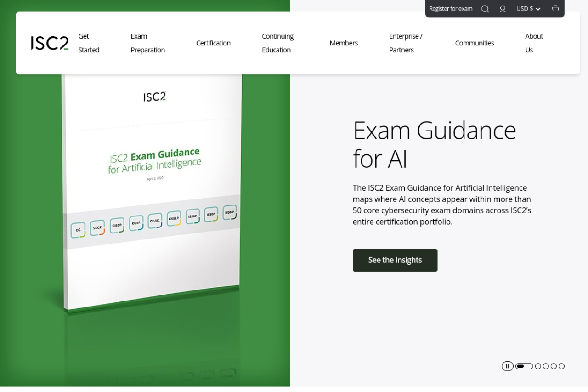Click the Exam Guidance booklet cover image
This screenshot has height=392, width=588.
point(152,193)
